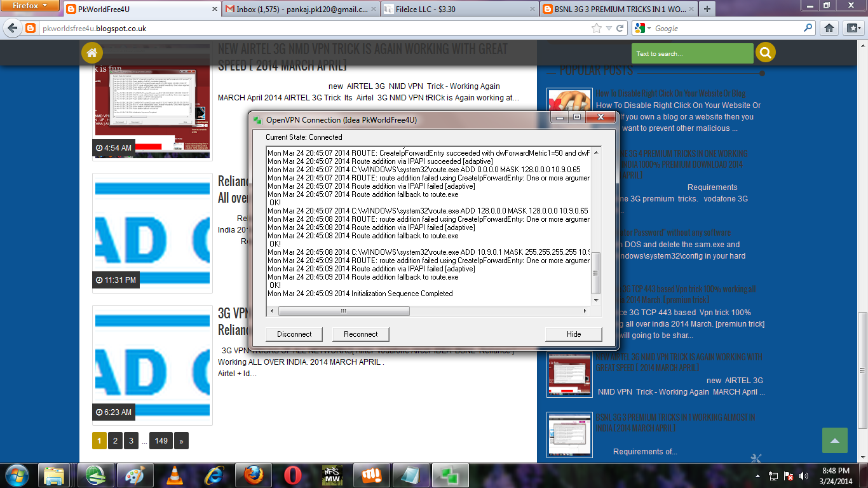Open the 11:31 PM post thumbnail

point(152,233)
